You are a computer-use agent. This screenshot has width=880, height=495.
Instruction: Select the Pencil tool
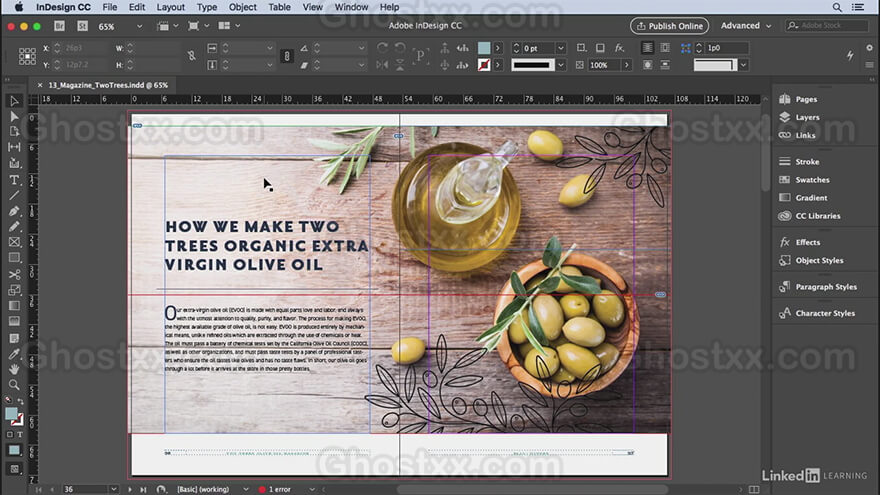(14, 227)
